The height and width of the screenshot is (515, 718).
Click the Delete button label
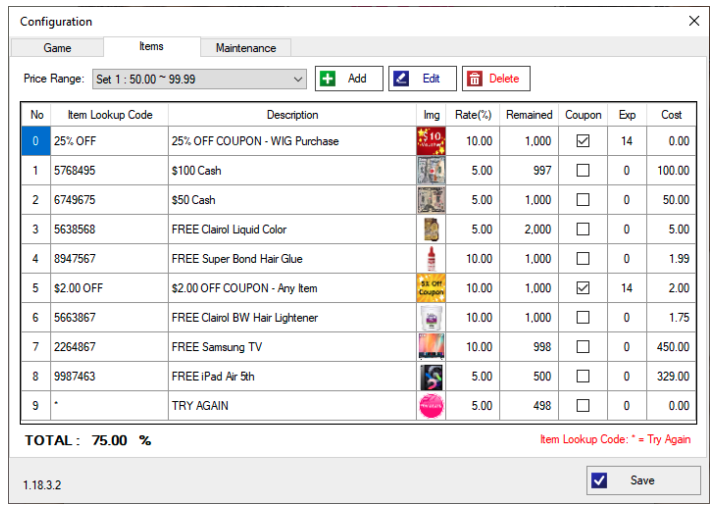pyautogui.click(x=504, y=79)
